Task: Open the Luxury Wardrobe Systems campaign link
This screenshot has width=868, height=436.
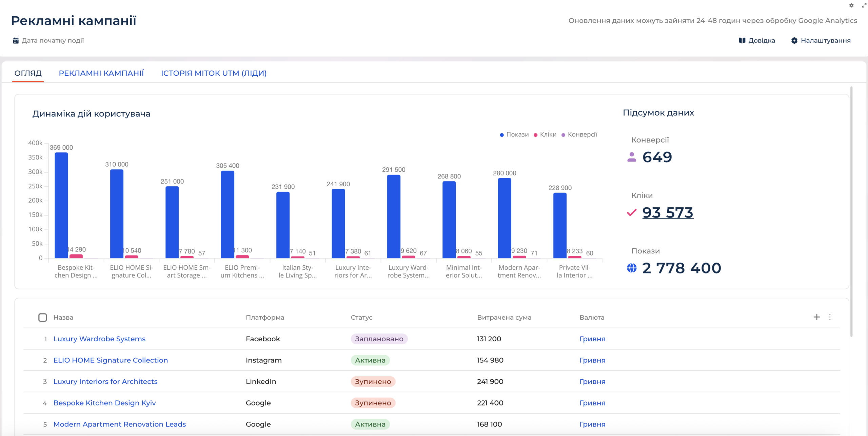Action: 99,339
